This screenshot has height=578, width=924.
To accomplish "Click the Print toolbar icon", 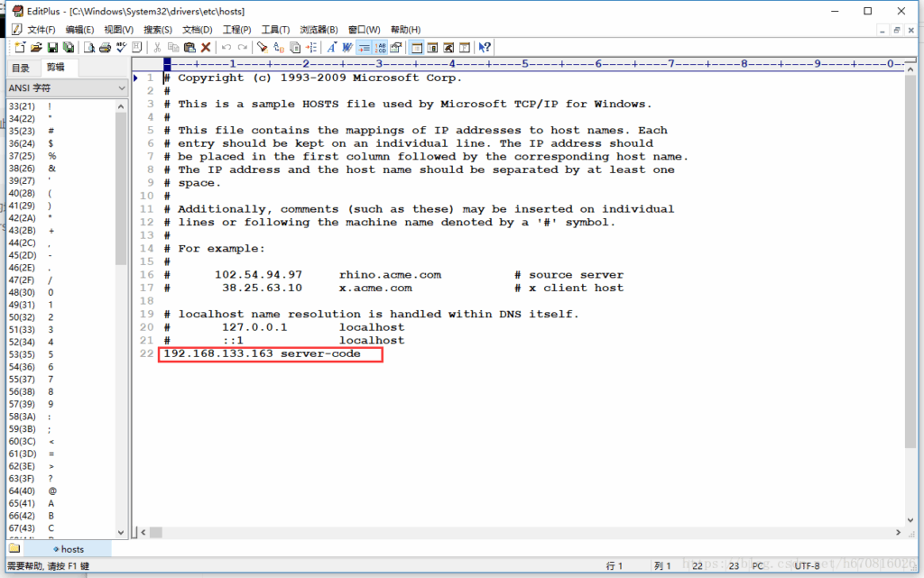I will point(105,47).
